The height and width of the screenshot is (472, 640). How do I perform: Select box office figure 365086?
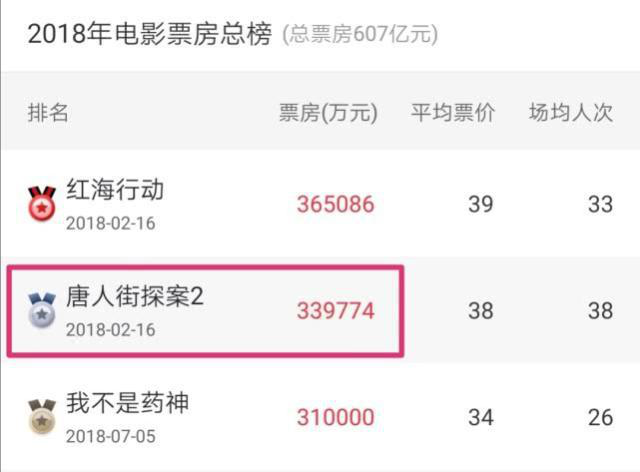click(x=336, y=204)
